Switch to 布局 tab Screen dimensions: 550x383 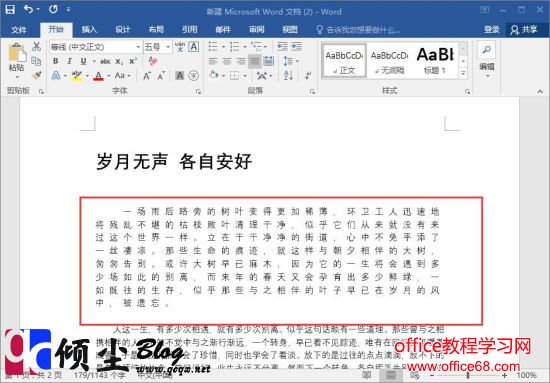156,29
